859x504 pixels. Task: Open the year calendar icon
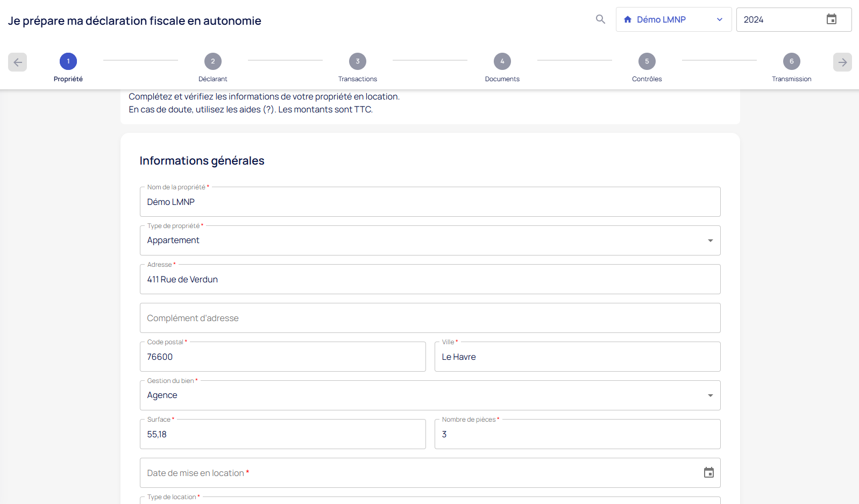[x=831, y=19]
